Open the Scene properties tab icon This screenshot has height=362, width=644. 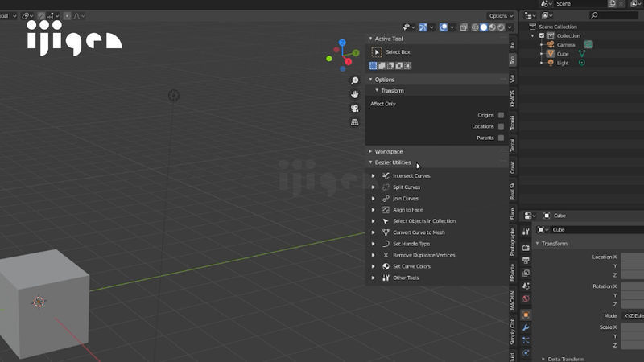click(526, 286)
